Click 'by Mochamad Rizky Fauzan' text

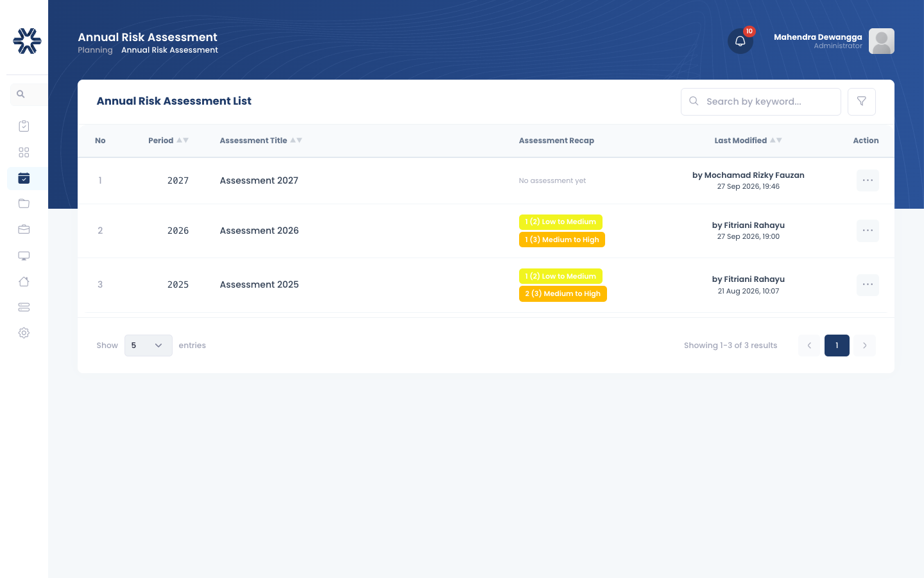748,175
